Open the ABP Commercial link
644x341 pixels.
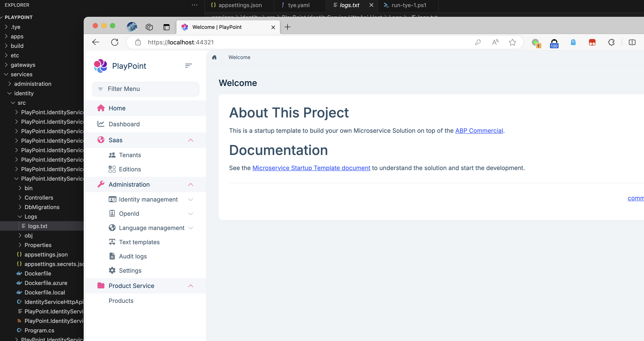pyautogui.click(x=479, y=131)
